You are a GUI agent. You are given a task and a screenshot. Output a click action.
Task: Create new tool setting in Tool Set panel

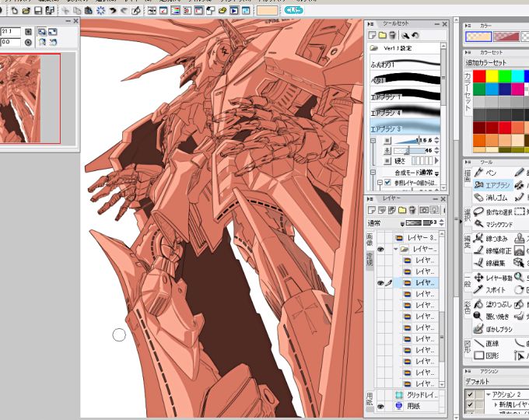(372, 35)
